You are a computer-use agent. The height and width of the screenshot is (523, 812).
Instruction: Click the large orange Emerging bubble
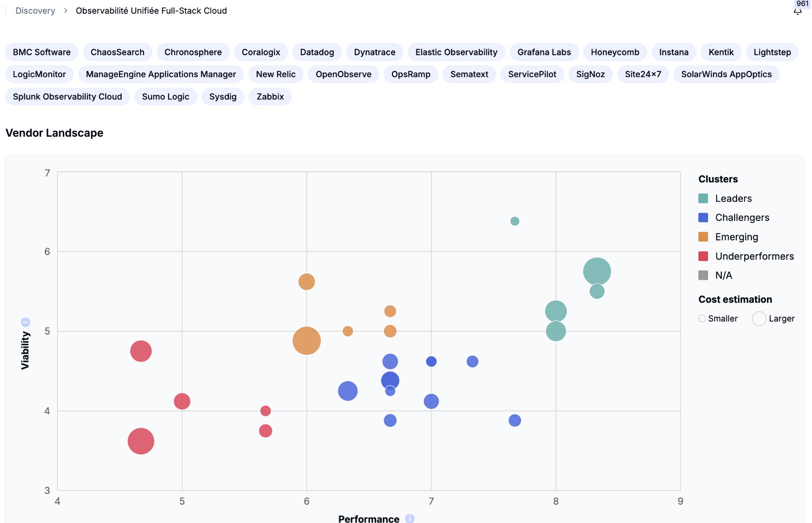[x=307, y=339]
